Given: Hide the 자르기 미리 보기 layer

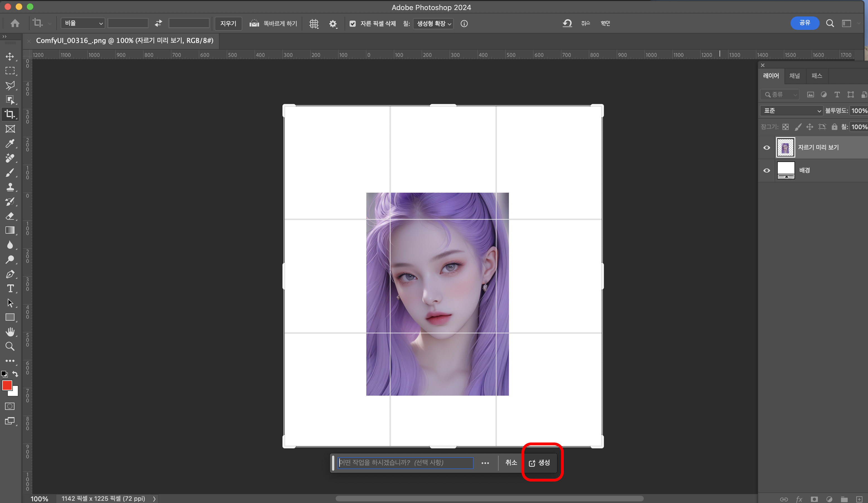Looking at the screenshot, I should pos(766,147).
